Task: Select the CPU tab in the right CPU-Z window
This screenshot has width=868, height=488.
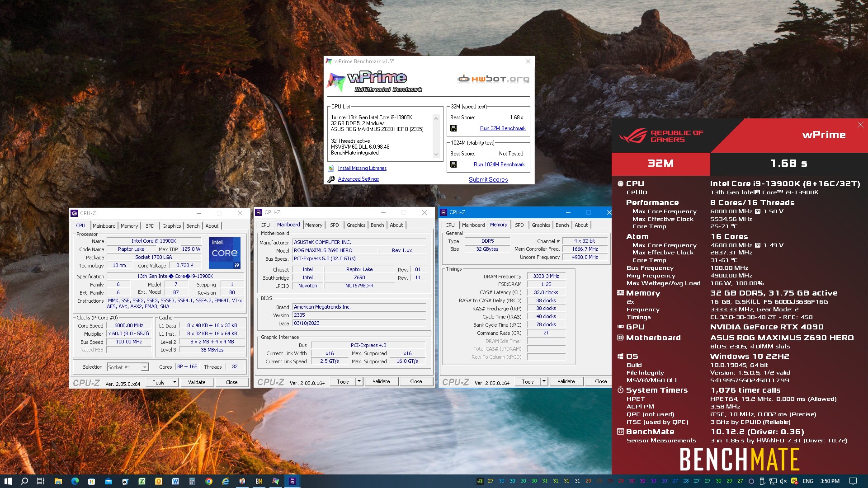Action: (450, 225)
